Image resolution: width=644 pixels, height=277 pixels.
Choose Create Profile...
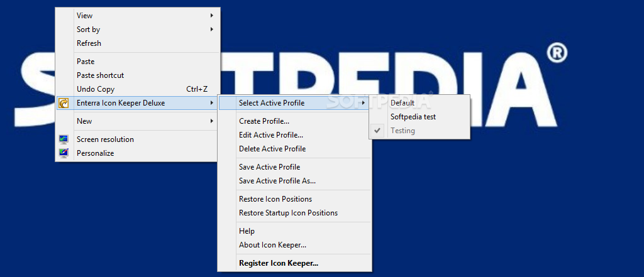click(294, 121)
